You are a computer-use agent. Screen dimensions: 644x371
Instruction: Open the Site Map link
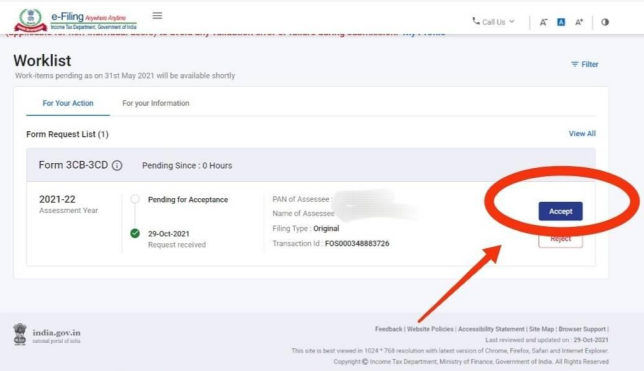coord(541,329)
